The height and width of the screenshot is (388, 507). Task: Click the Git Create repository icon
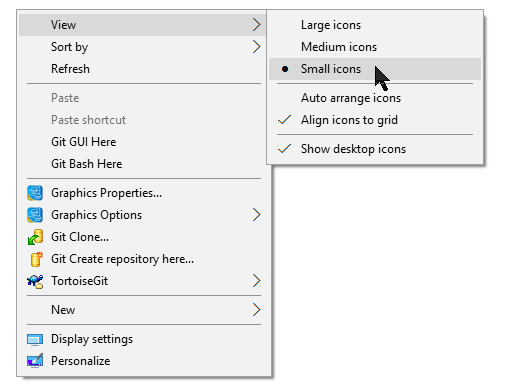36,259
